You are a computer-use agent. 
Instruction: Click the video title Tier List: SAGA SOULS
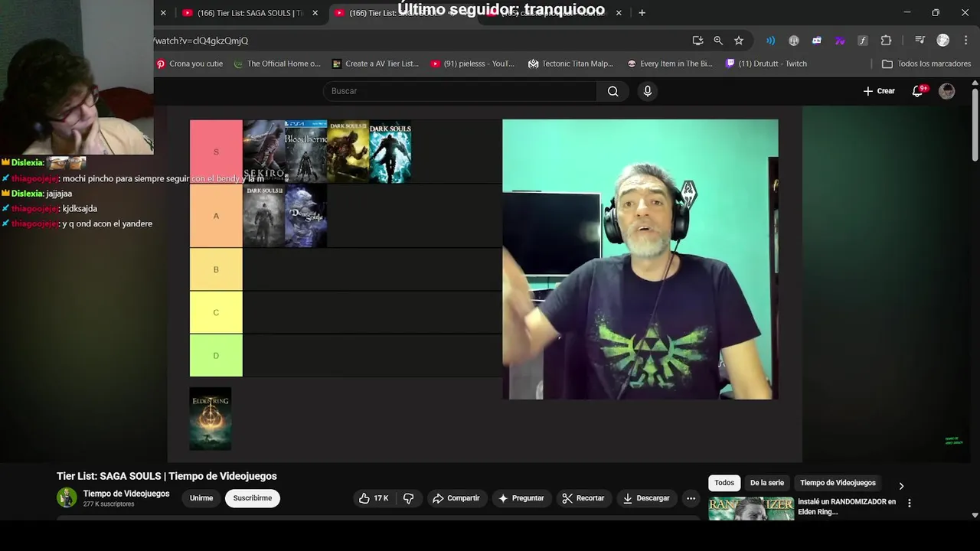pos(167,476)
